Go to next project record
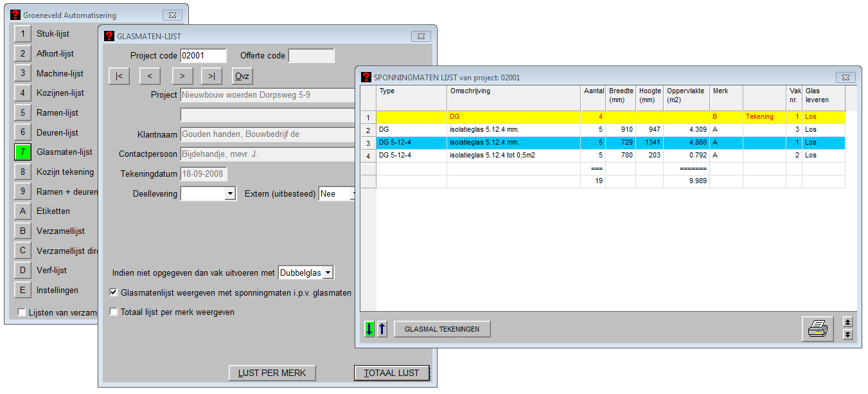 (182, 76)
